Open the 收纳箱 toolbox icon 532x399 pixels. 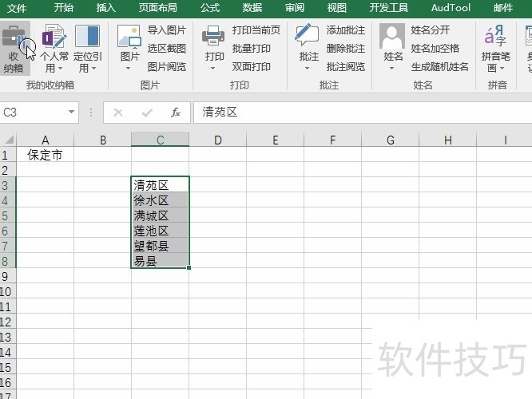(14, 36)
